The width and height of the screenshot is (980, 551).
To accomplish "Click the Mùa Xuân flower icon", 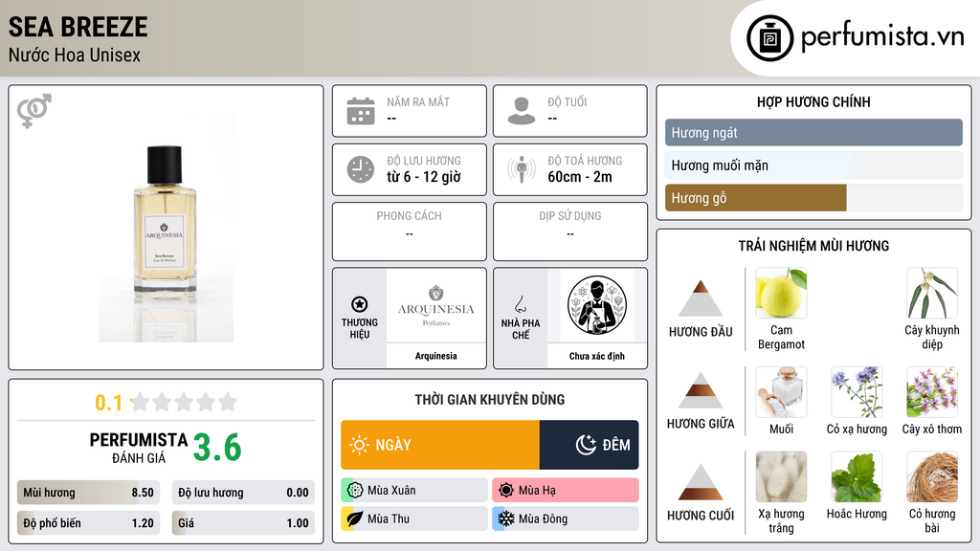I will (x=355, y=491).
